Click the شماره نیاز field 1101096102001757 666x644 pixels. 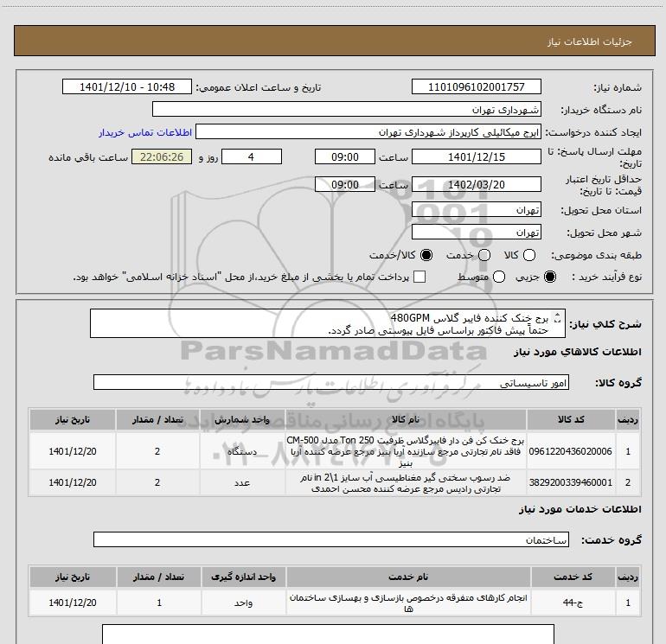[476, 86]
